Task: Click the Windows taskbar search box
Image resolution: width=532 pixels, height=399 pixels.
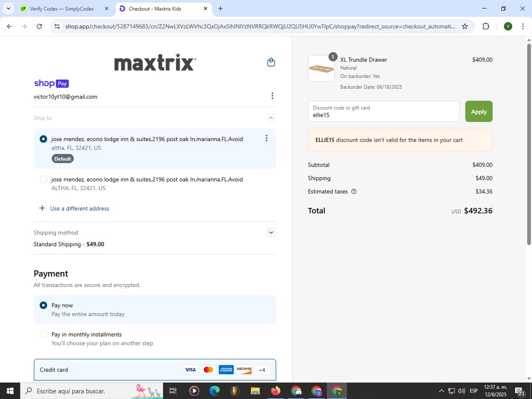Action: [92, 391]
